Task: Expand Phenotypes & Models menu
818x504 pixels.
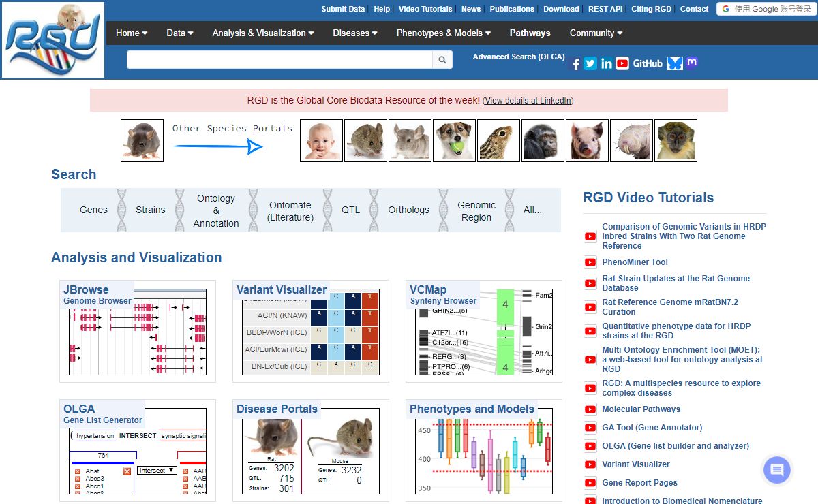Action: coord(444,33)
